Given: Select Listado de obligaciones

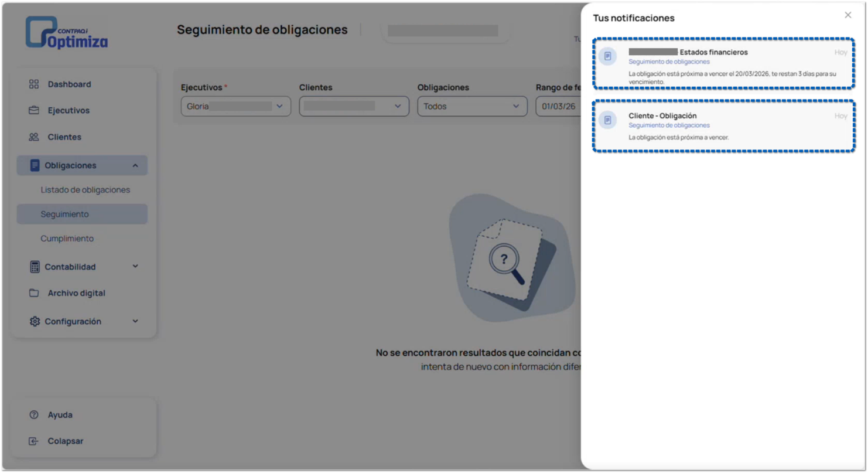Looking at the screenshot, I should pyautogui.click(x=86, y=190).
